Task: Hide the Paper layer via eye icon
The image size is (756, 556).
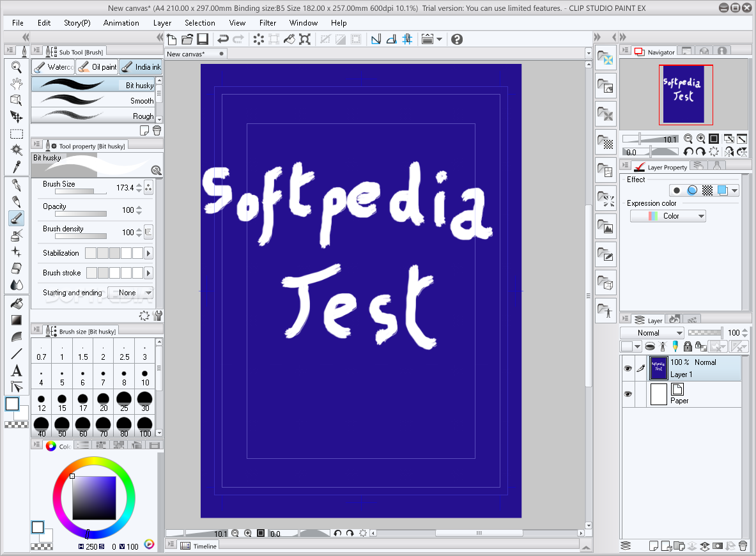Action: 628,394
